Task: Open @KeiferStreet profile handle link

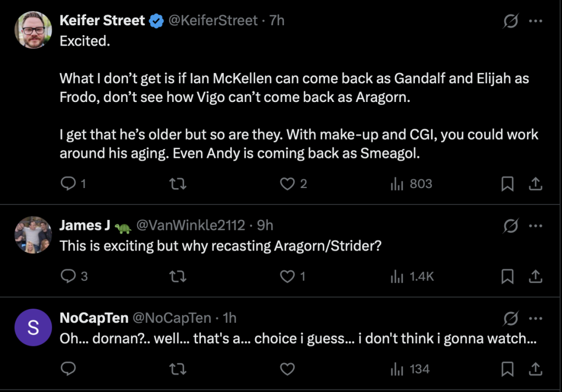Action: click(x=213, y=21)
